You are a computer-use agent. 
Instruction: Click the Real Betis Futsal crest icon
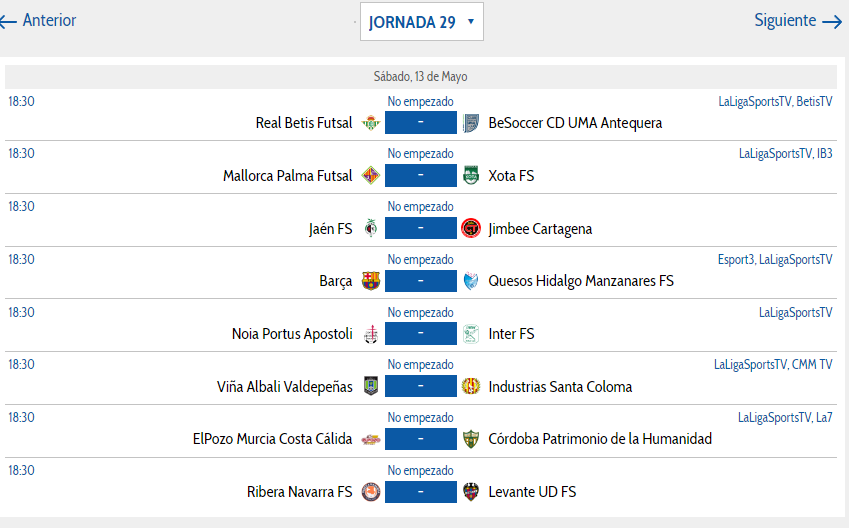point(371,123)
